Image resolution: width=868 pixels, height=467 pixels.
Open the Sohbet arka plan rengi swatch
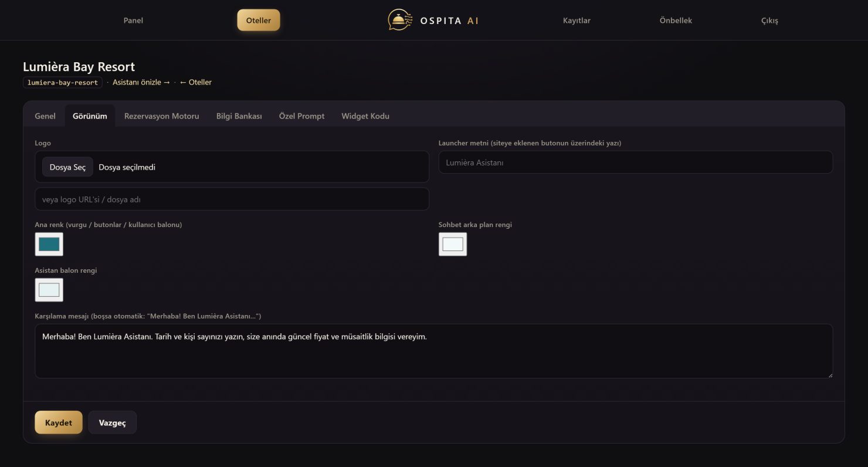pyautogui.click(x=453, y=244)
